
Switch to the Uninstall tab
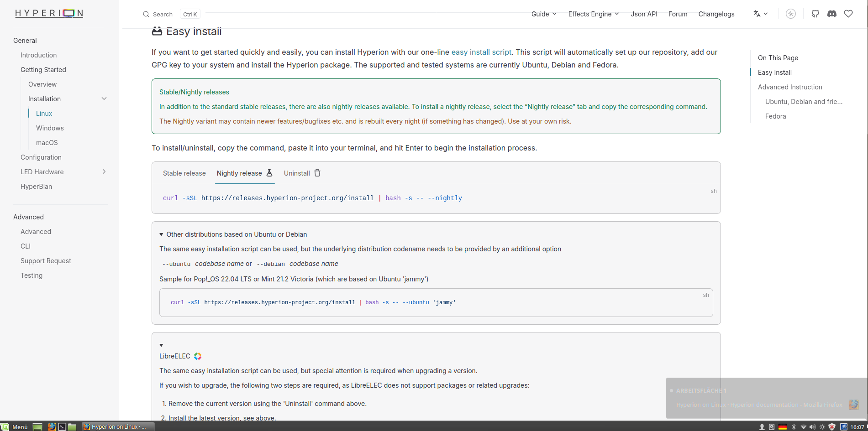(x=302, y=173)
